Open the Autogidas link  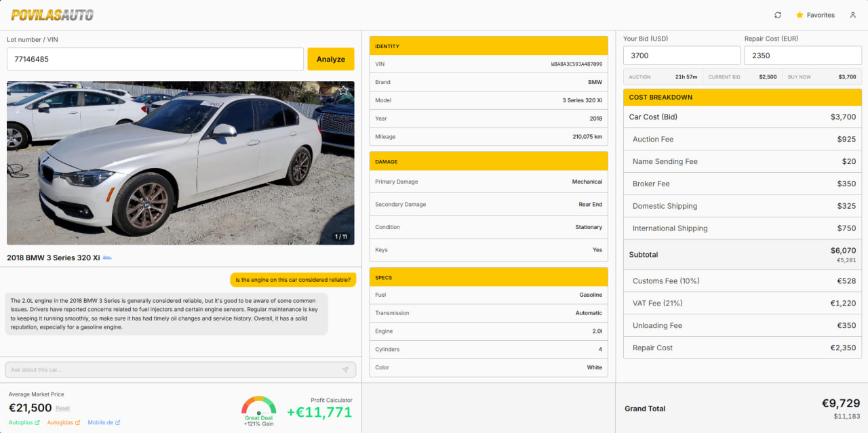[64, 423]
